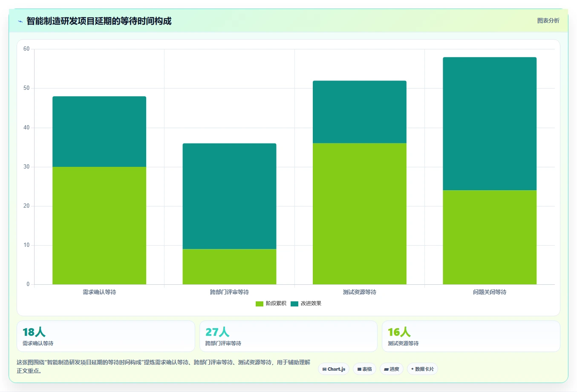Click the green 跨部门评审等待 bar segment
The height and width of the screenshot is (392, 577).
click(x=229, y=266)
